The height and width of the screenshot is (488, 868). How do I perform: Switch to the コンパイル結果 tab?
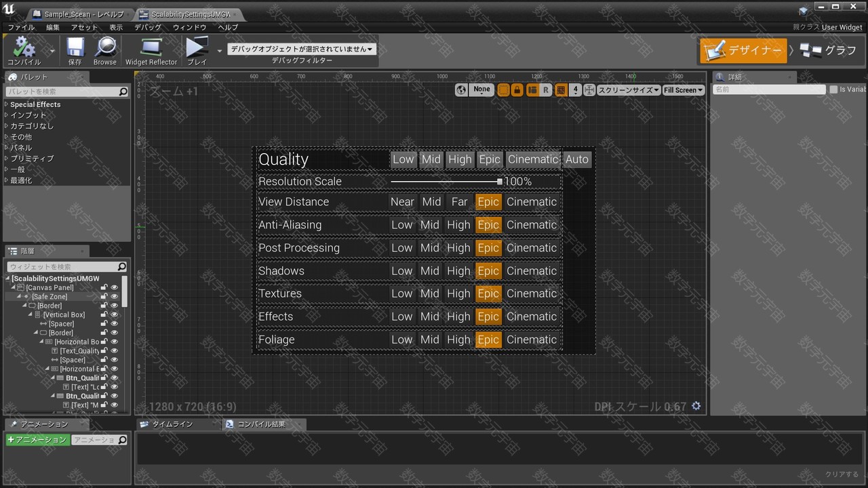click(x=264, y=424)
